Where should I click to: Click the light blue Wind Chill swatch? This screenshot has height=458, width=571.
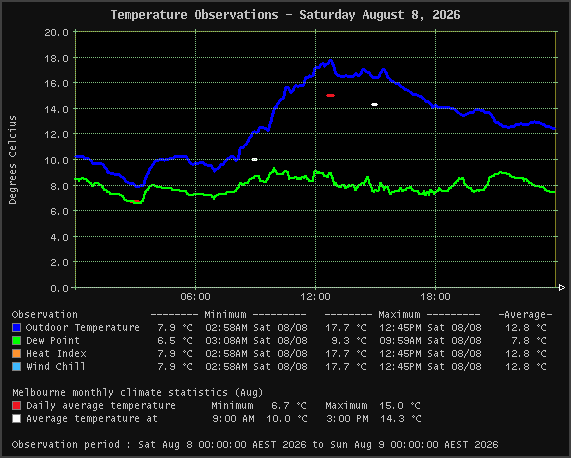16,367
